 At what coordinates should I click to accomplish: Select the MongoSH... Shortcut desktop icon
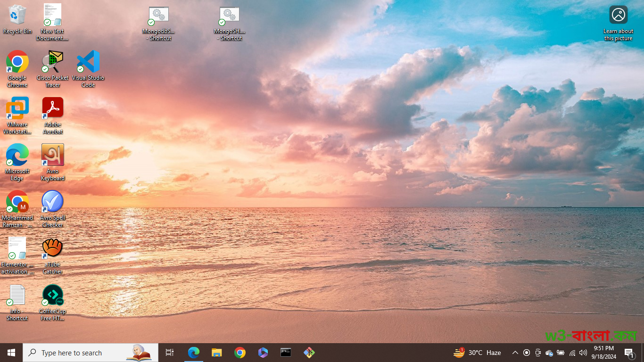point(230,23)
